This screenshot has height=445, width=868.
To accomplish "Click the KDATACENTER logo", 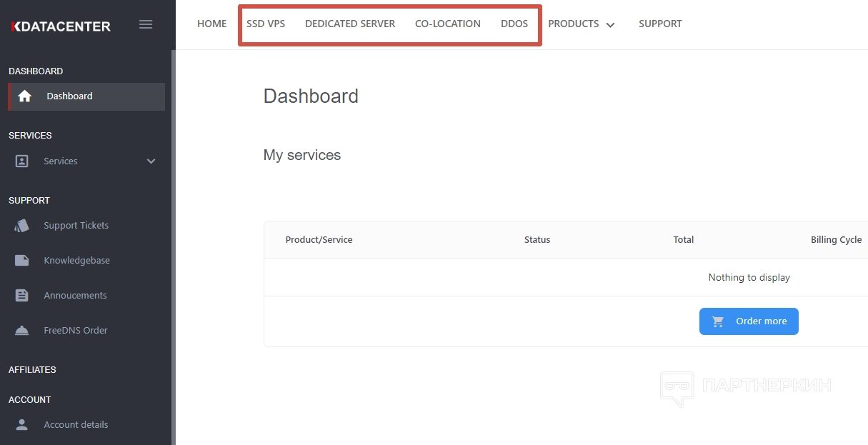I will (61, 26).
